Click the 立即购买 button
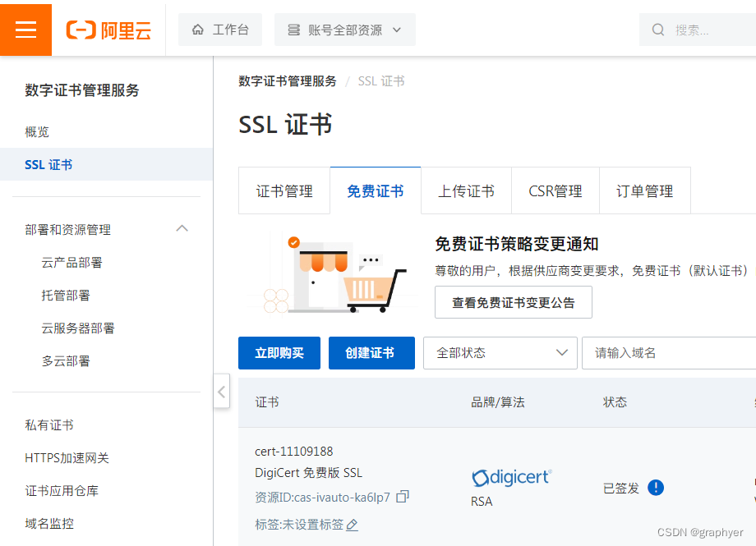 pos(279,353)
